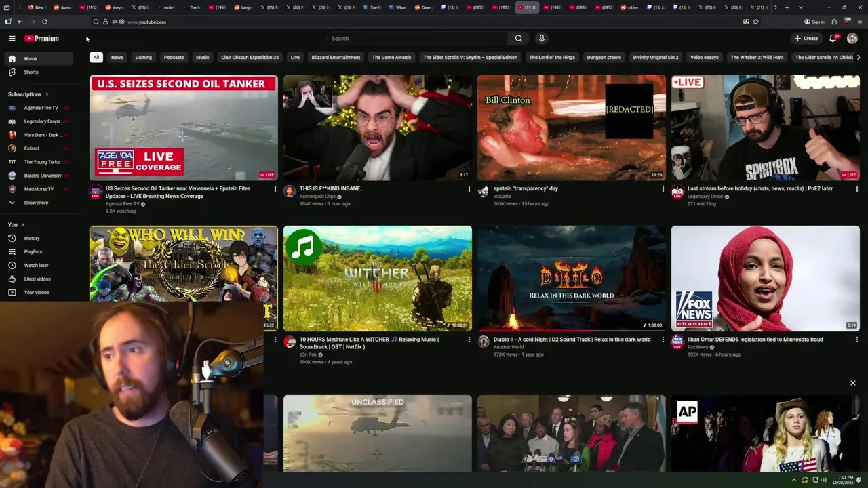Screen dimensions: 868x488
Task: Open the browser extensions icon
Action: click(x=834, y=22)
